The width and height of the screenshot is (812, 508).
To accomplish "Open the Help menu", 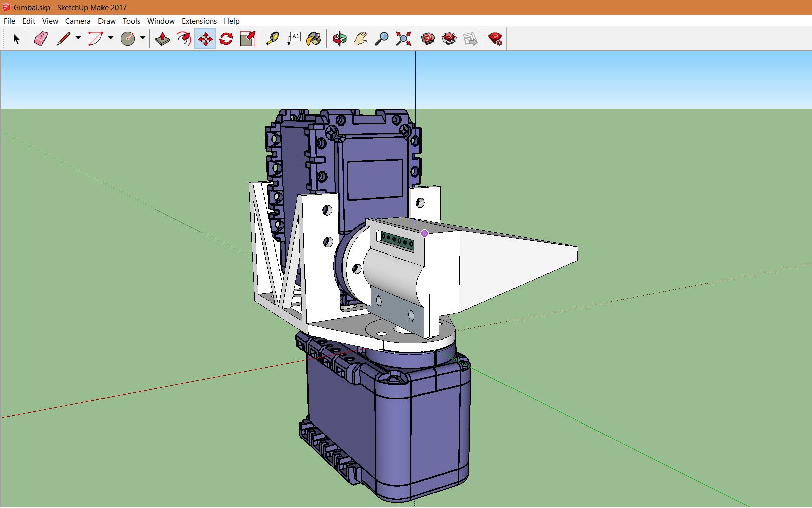I will click(x=232, y=21).
